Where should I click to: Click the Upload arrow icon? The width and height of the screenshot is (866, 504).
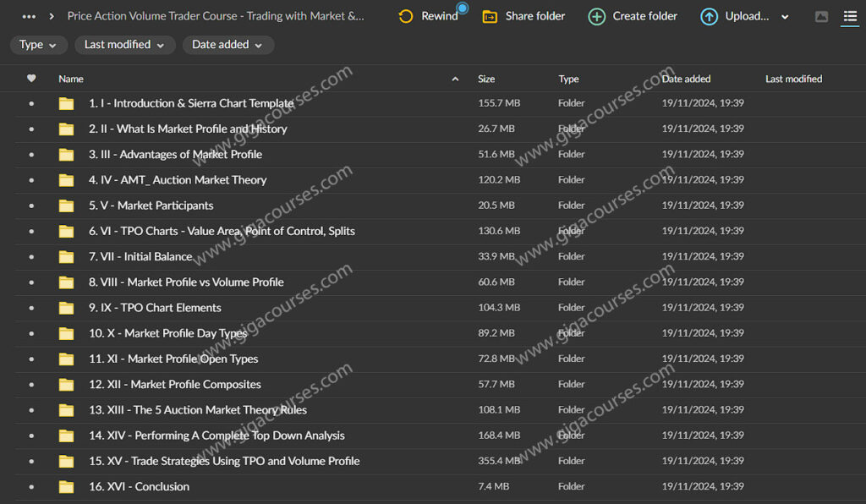coord(710,16)
